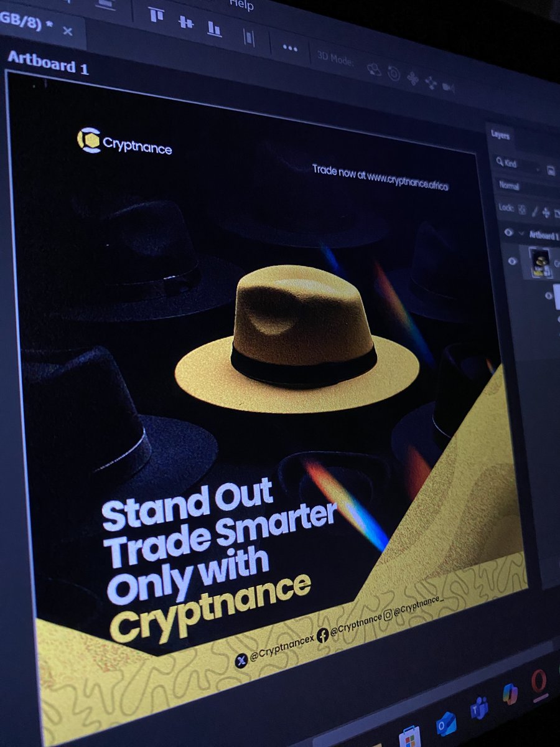Open Microsoft Teams from the taskbar

pyautogui.click(x=479, y=708)
